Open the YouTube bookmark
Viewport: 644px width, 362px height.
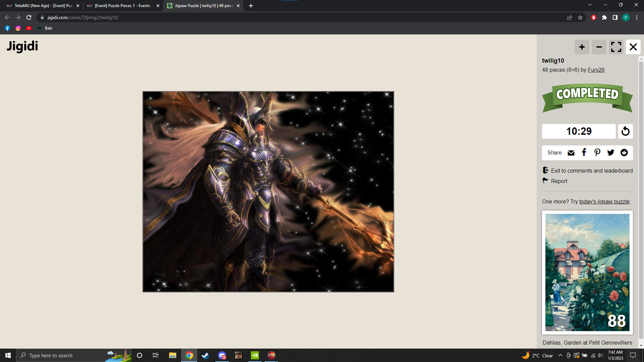(29, 28)
